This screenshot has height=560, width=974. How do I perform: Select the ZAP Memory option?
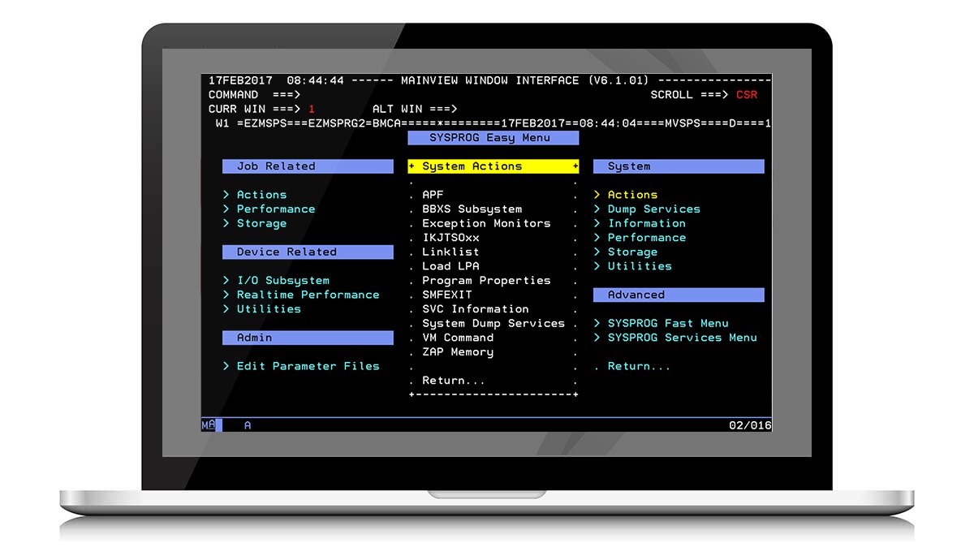(x=459, y=351)
